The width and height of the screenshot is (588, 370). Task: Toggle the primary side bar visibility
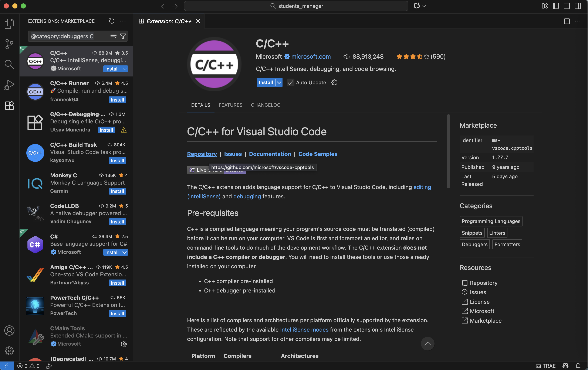tap(555, 6)
